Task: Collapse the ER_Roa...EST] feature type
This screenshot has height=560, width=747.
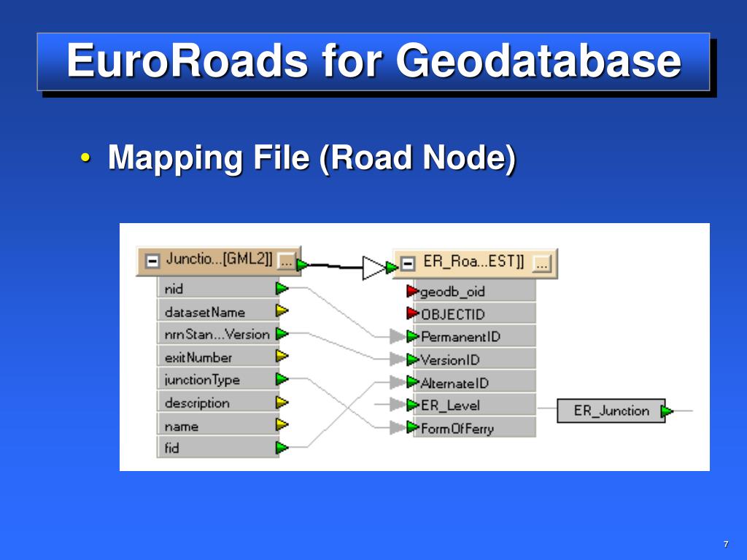Action: [408, 263]
